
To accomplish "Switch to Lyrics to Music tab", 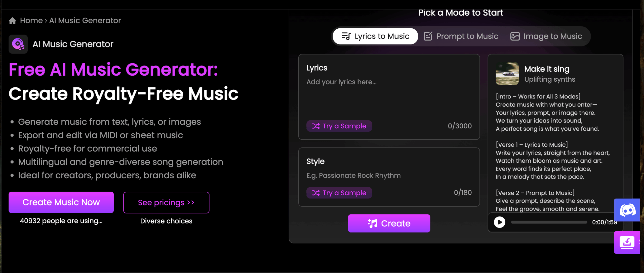I will click(x=375, y=36).
